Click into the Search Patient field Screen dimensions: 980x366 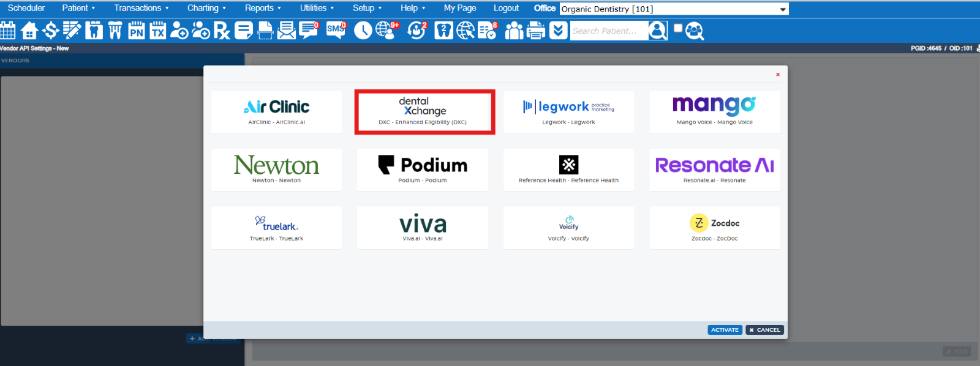[609, 31]
